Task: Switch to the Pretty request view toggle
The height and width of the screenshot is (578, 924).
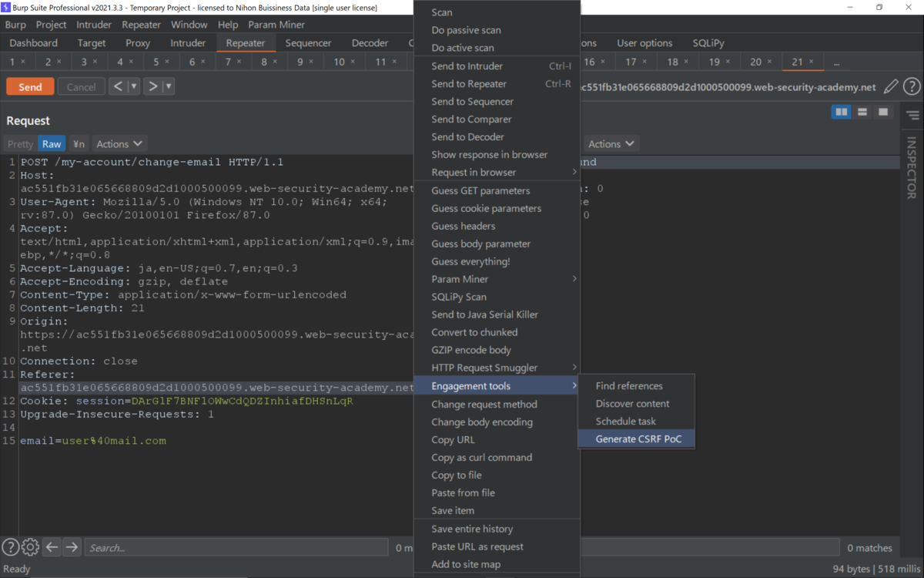Action: (x=19, y=143)
